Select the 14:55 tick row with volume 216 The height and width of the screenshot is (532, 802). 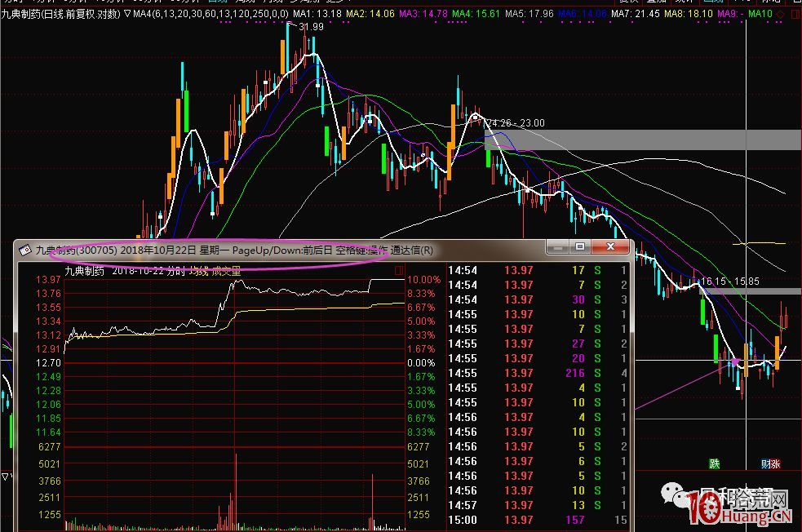point(538,374)
